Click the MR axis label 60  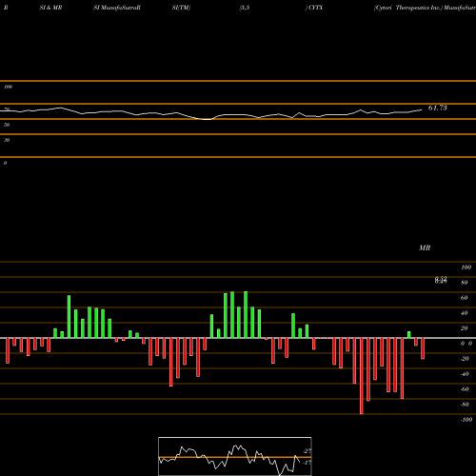tap(465, 298)
